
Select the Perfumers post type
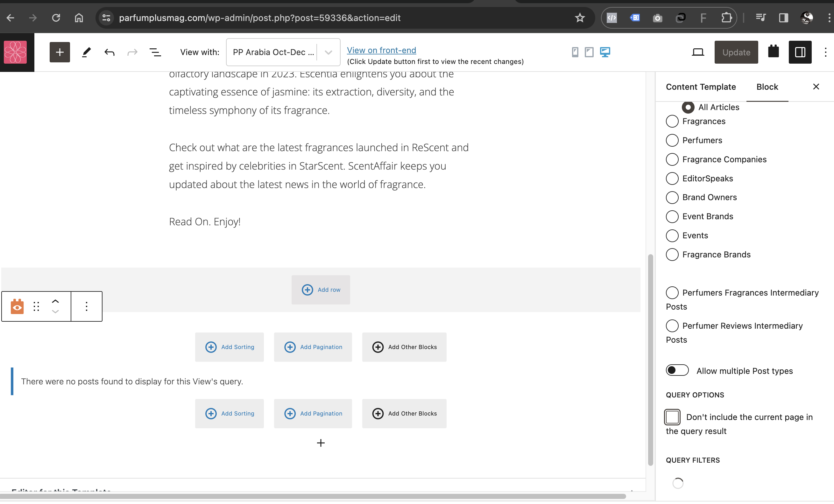pyautogui.click(x=672, y=140)
